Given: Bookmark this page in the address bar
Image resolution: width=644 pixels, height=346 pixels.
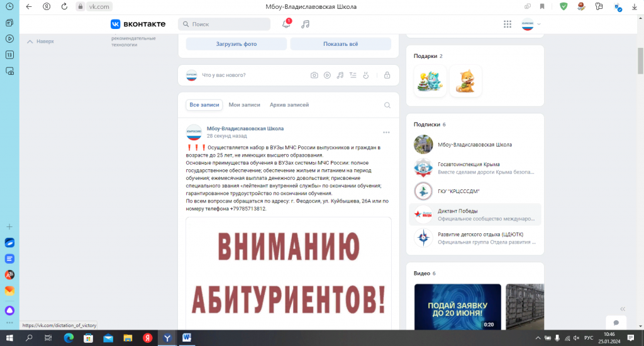Looking at the screenshot, I should pyautogui.click(x=542, y=7).
